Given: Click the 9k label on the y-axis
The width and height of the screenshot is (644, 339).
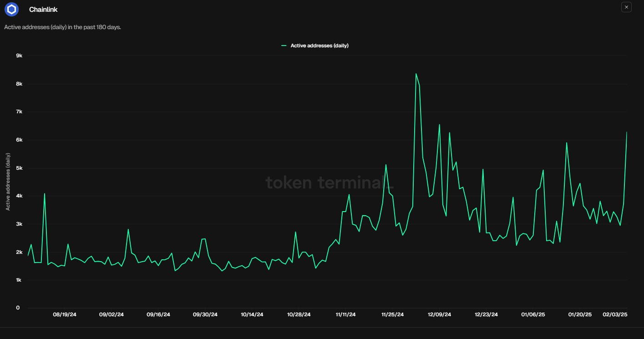Looking at the screenshot, I should click(19, 56).
